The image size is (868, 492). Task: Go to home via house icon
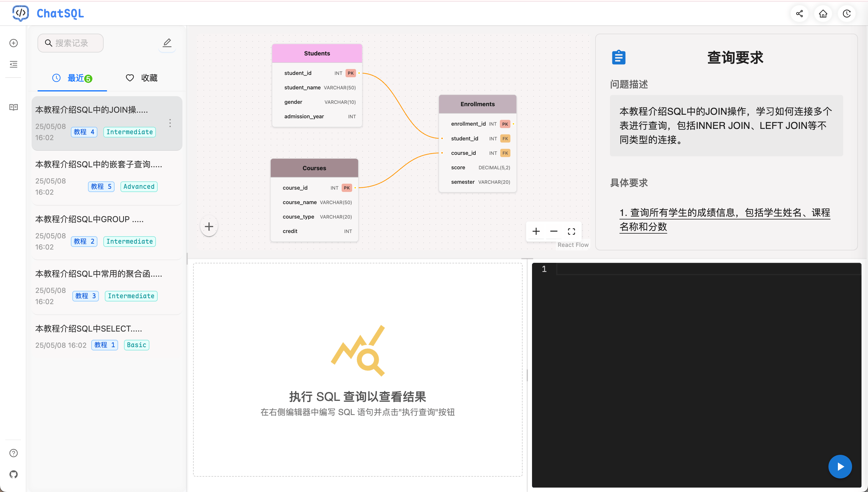pos(823,14)
